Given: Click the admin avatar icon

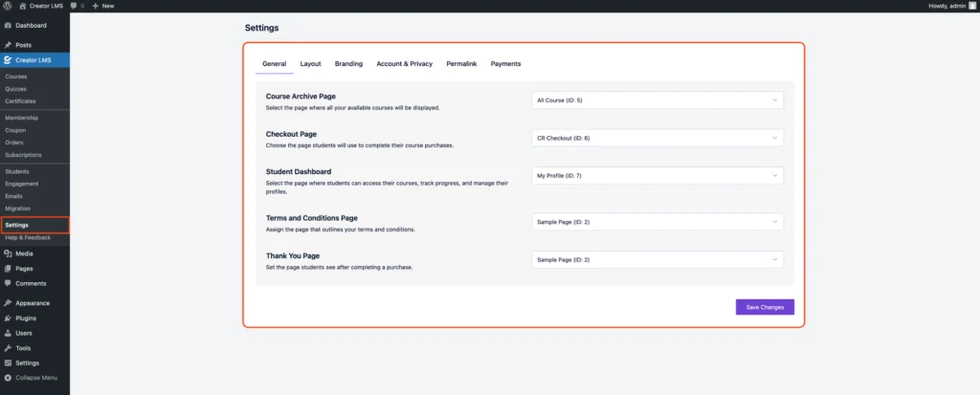Looking at the screenshot, I should click(x=972, y=6).
